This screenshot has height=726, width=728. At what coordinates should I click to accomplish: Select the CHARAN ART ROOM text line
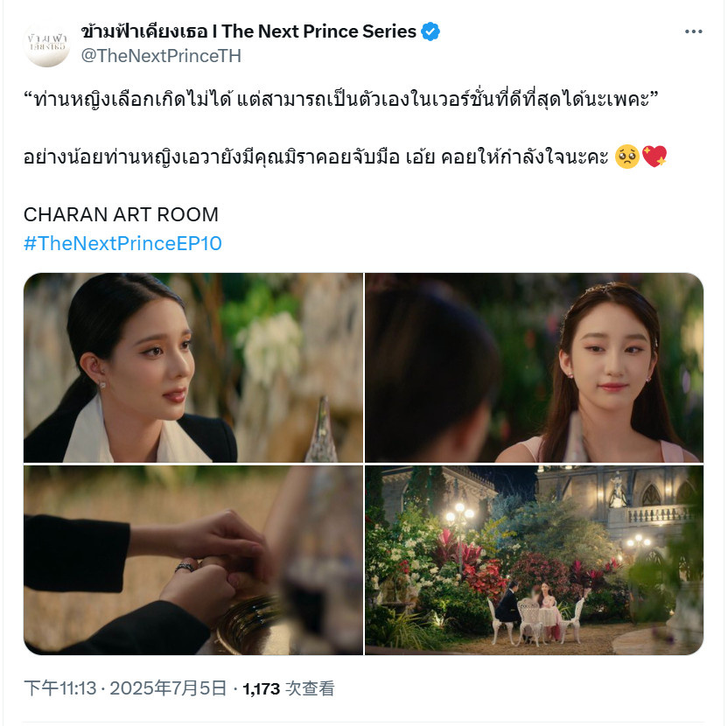point(121,214)
